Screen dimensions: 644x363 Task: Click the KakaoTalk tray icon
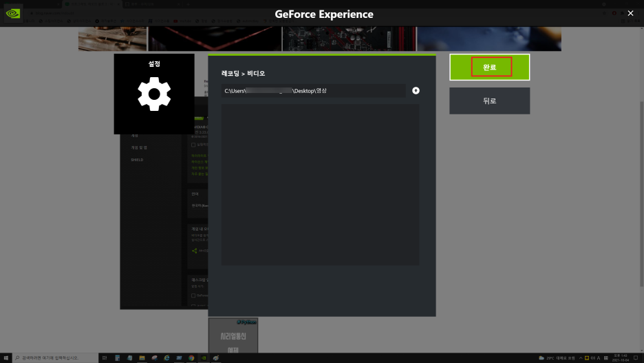pos(587,358)
